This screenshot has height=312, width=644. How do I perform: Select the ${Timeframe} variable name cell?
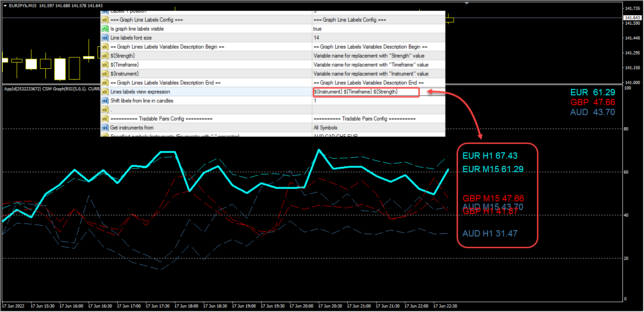[x=125, y=65]
